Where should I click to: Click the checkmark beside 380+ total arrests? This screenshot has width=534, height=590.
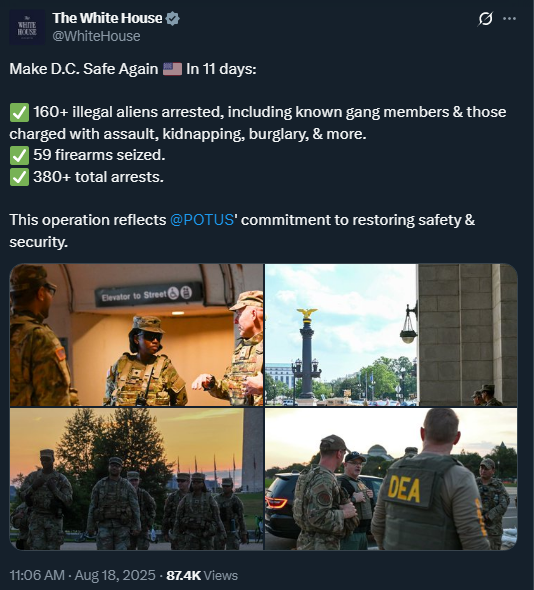pos(19,177)
